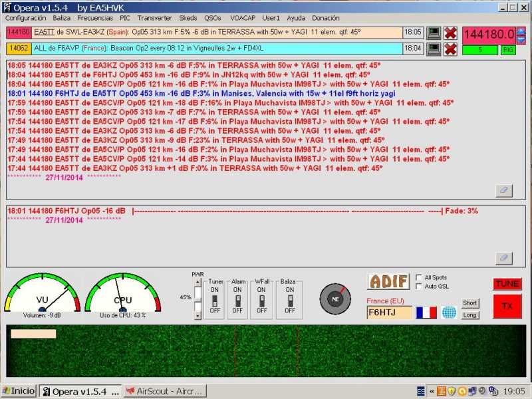Open the QSOs menu

tap(213, 18)
